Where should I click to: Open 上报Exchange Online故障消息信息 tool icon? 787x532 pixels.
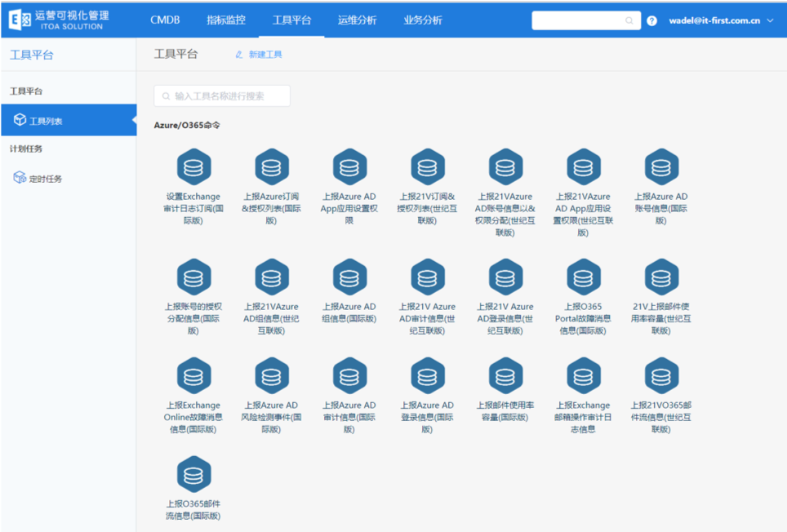tap(193, 375)
